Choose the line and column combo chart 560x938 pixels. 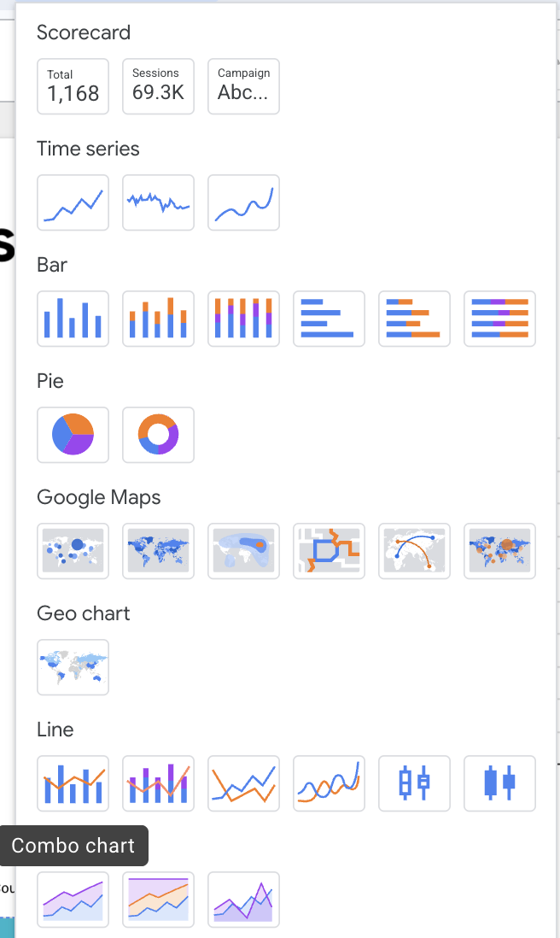(73, 783)
